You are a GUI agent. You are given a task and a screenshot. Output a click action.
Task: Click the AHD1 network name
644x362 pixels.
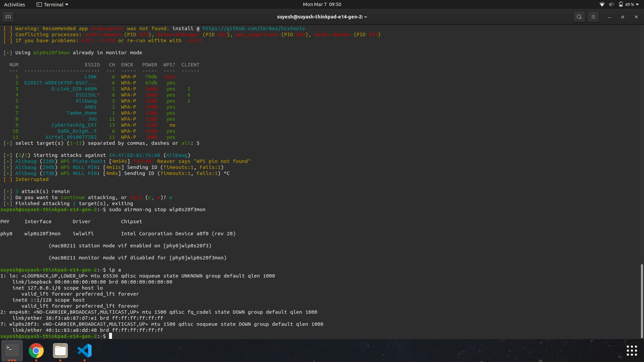tap(91, 107)
